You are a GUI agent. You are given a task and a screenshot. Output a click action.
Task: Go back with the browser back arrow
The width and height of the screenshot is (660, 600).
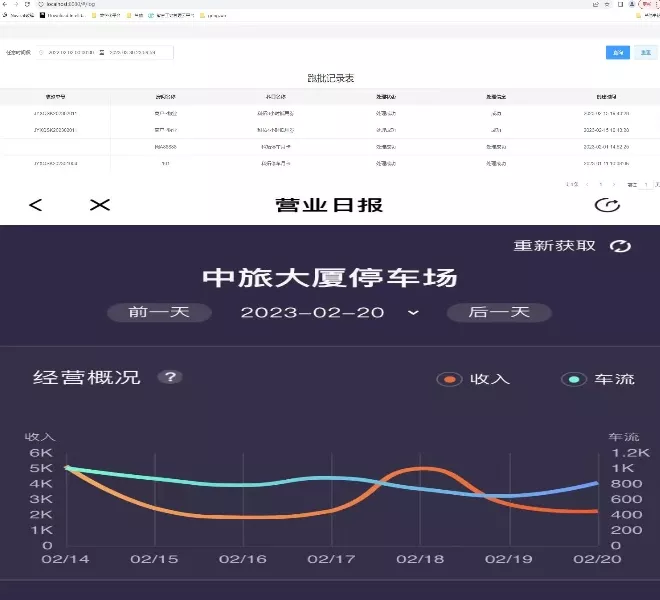[x=5, y=4]
